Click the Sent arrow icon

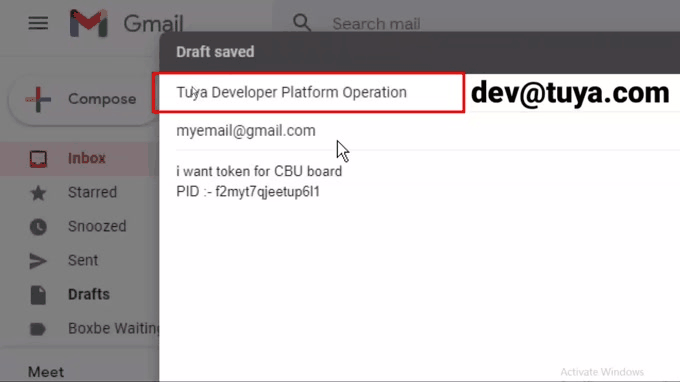[x=38, y=261]
